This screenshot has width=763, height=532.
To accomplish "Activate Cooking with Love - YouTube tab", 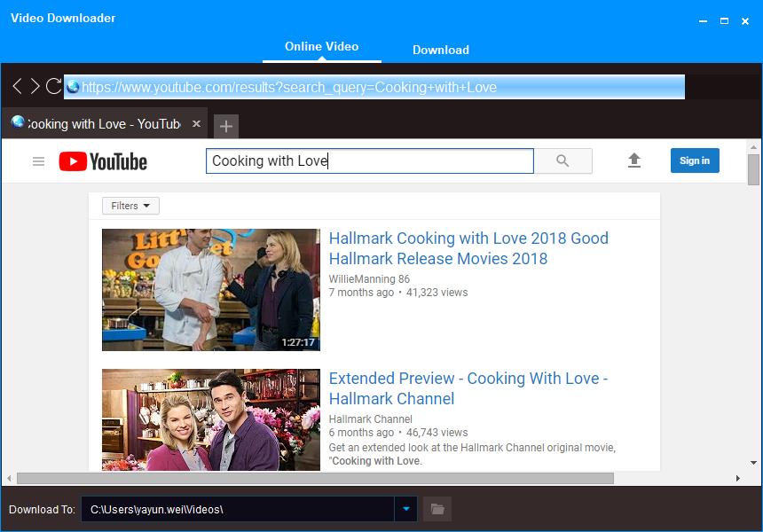I will click(104, 124).
